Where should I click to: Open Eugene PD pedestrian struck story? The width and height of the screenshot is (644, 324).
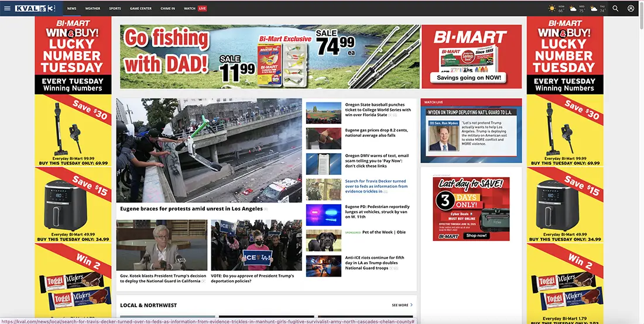(x=377, y=212)
